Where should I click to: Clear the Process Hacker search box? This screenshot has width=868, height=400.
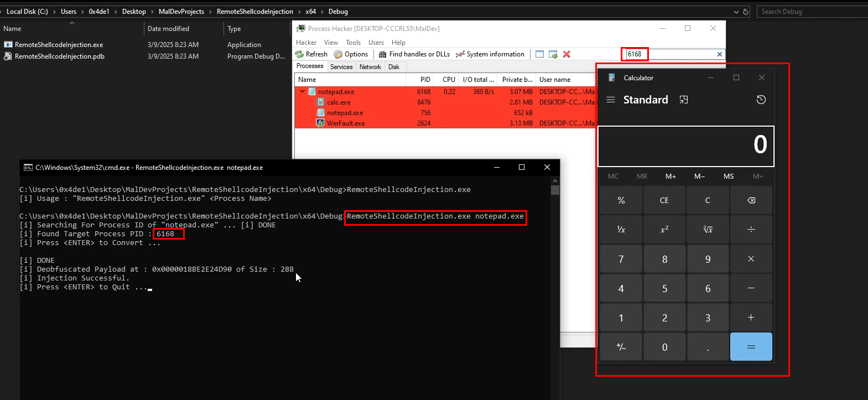click(x=719, y=54)
